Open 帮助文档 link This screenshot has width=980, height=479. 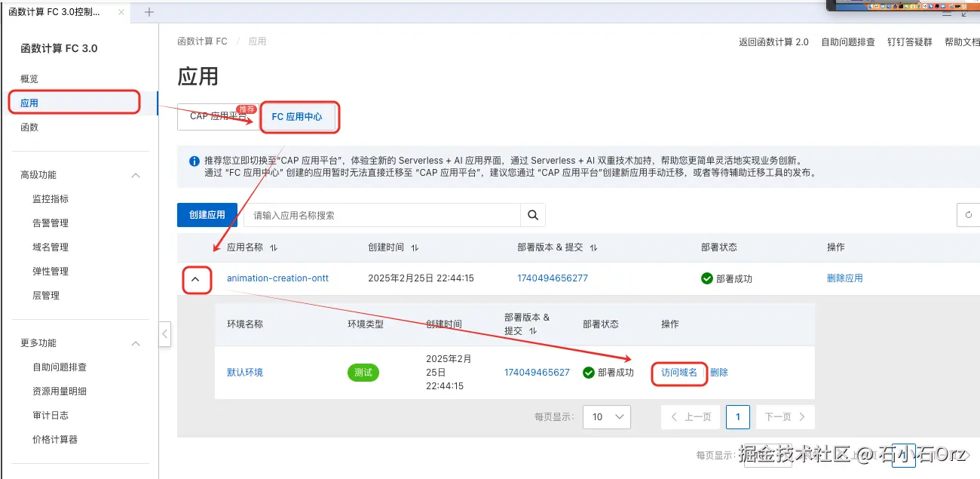pos(962,42)
